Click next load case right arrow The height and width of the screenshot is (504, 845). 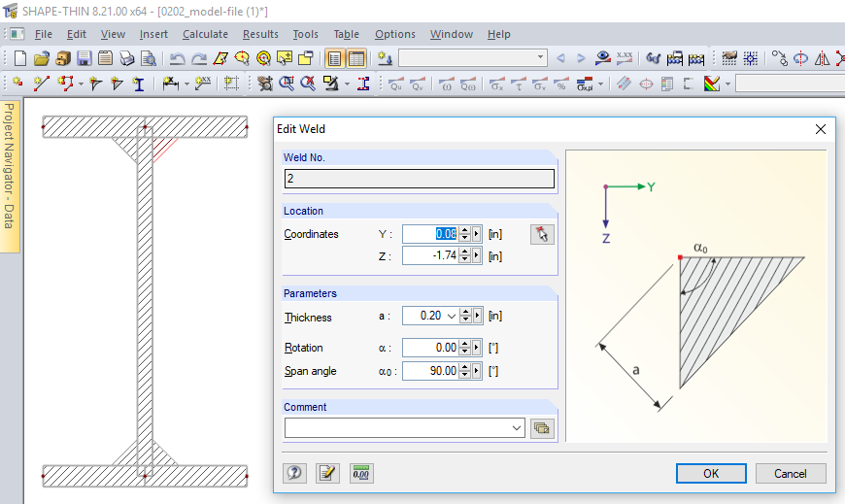[x=581, y=58]
